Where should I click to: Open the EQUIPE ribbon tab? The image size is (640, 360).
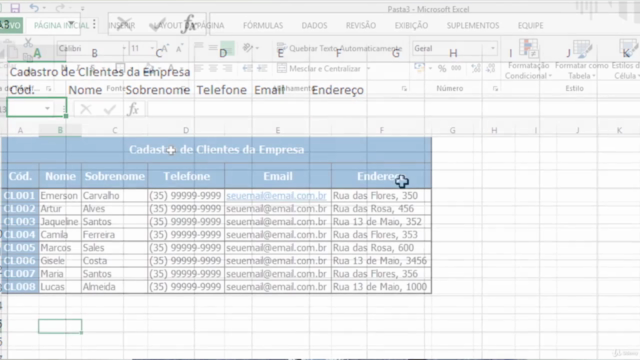[x=530, y=25]
